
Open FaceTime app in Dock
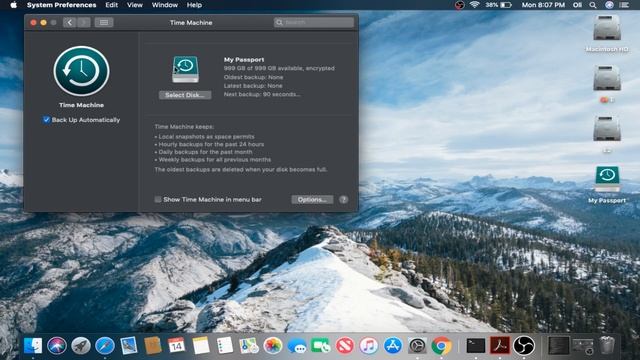click(321, 346)
